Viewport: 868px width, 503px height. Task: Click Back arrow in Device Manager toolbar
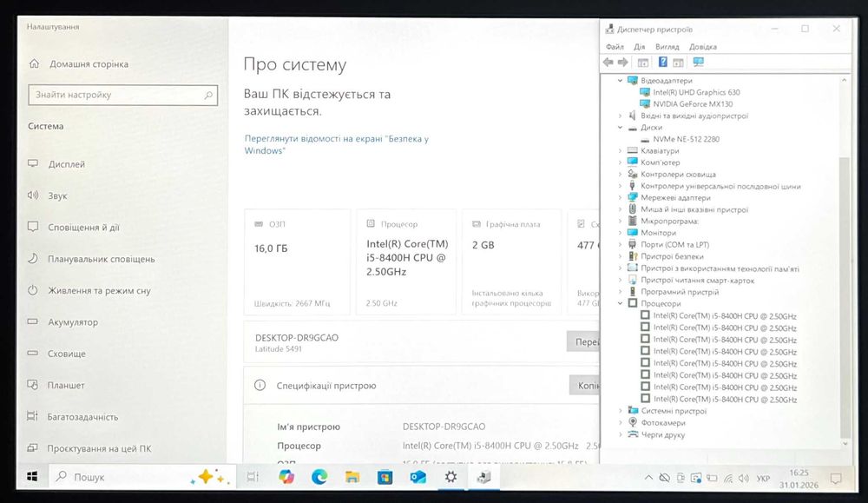point(608,62)
